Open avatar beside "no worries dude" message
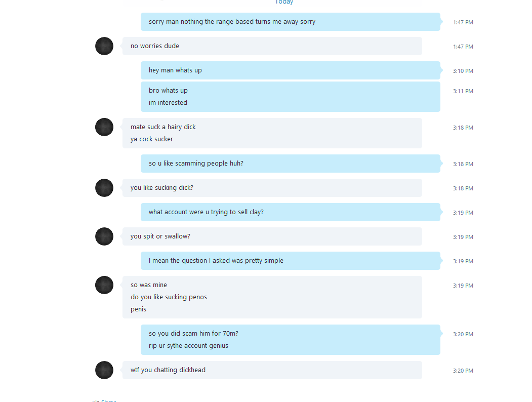 click(104, 46)
